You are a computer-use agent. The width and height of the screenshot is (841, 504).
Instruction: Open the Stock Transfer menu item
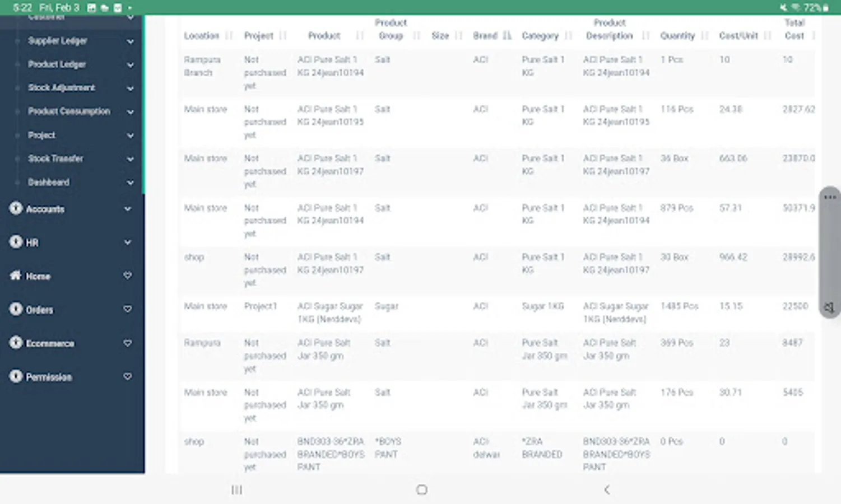(x=55, y=158)
